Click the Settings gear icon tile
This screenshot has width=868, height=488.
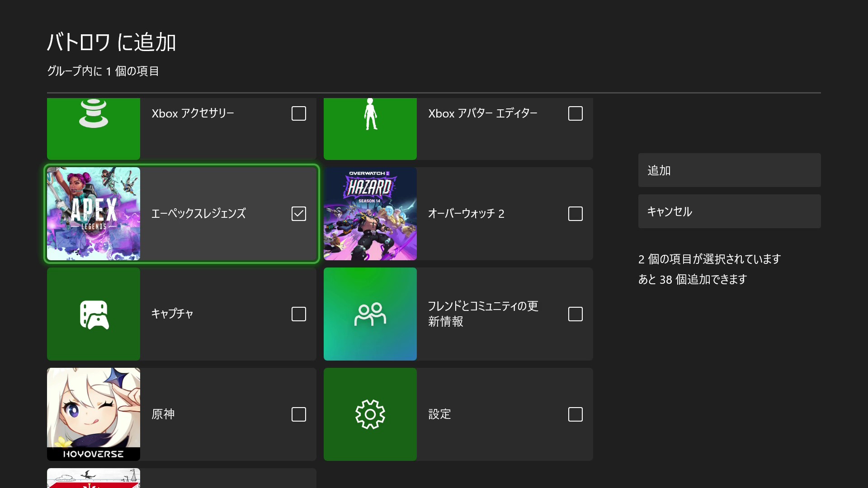(370, 414)
